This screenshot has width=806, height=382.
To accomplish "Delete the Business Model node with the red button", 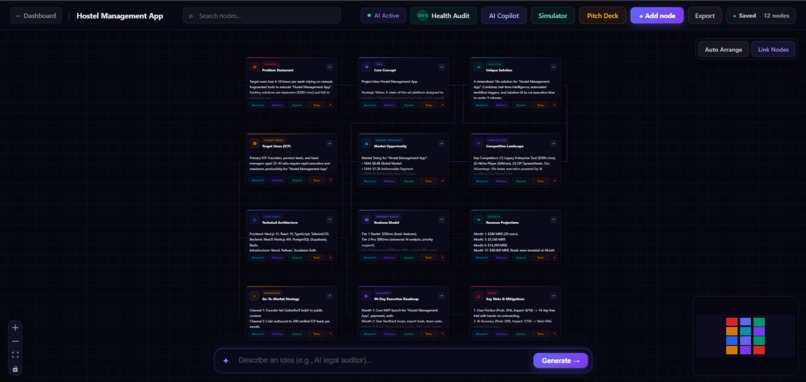I will coord(442,258).
